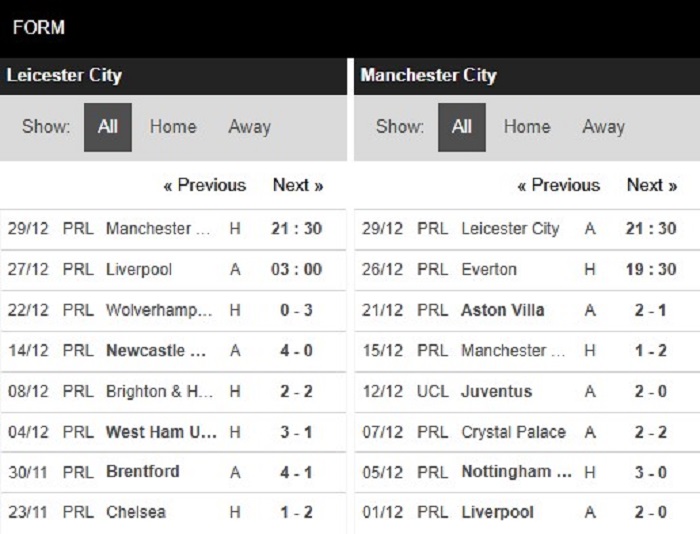Show Manchester City Away matches only

(x=604, y=127)
